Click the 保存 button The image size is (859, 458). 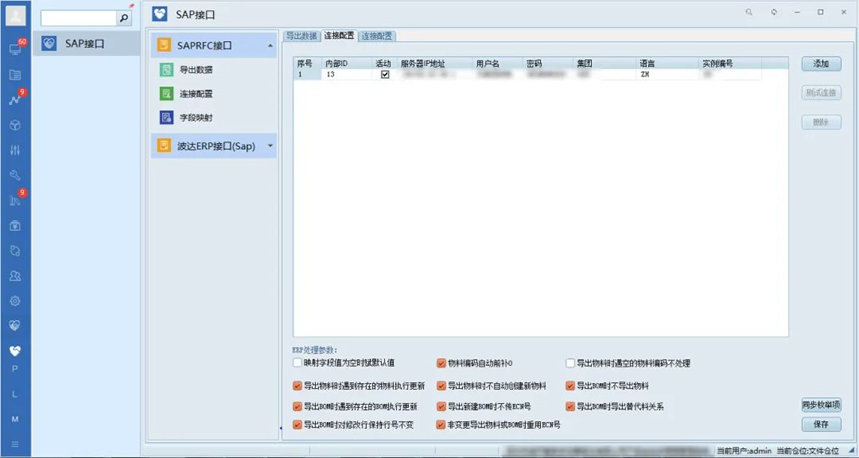point(821,425)
